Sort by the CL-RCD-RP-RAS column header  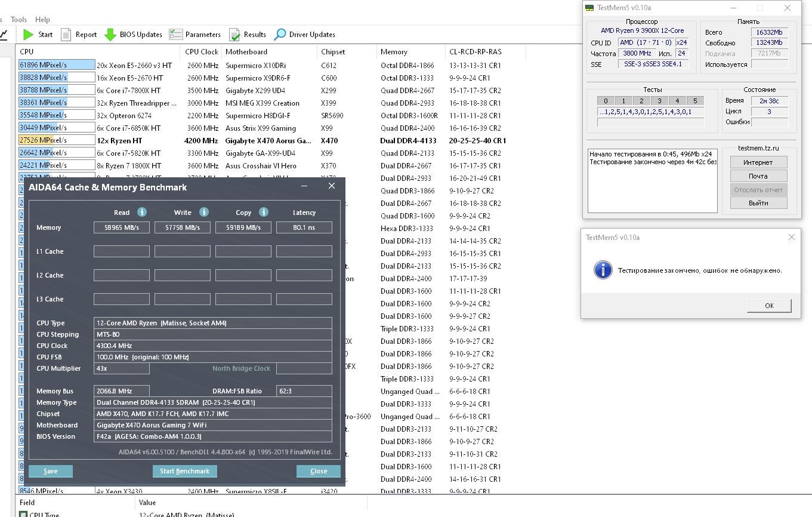click(486, 52)
